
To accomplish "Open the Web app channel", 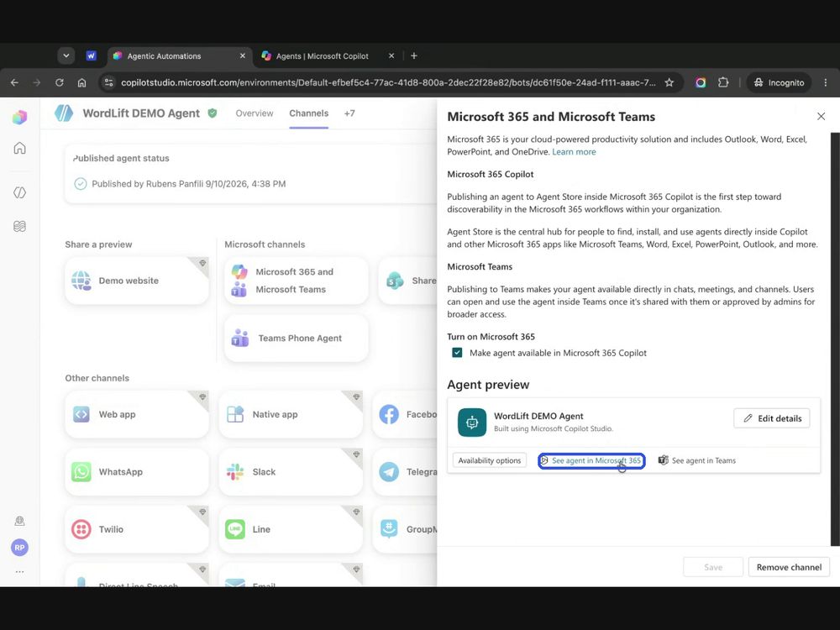I will (137, 414).
